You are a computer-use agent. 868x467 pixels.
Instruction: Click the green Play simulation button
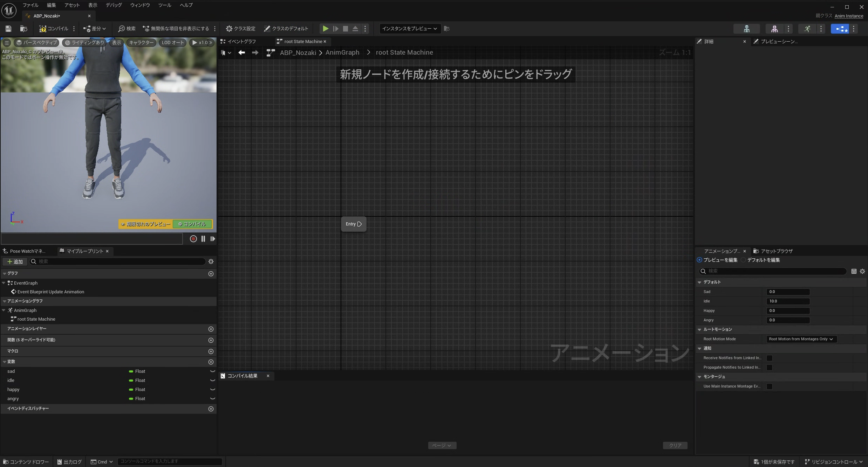click(x=325, y=29)
